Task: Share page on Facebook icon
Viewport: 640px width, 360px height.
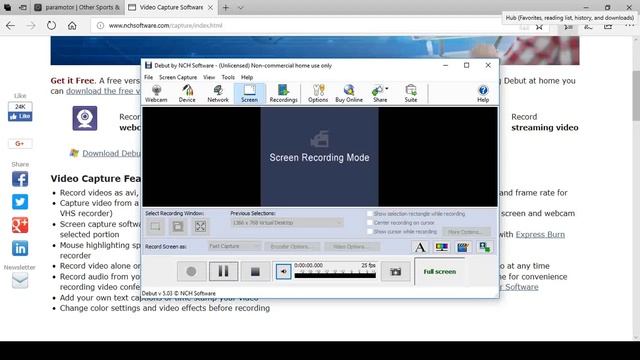Action: (x=20, y=179)
